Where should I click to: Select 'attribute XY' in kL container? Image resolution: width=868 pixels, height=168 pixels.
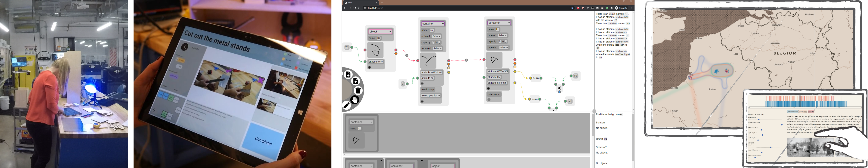click(494, 77)
